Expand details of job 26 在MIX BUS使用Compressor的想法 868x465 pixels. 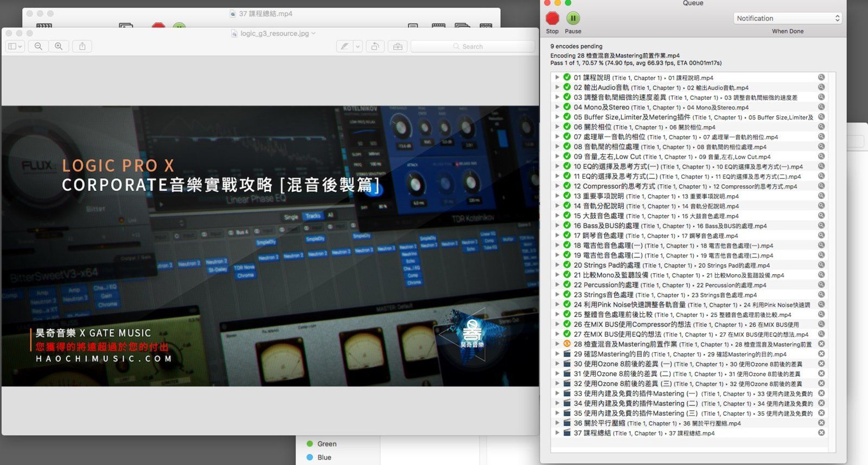point(557,325)
